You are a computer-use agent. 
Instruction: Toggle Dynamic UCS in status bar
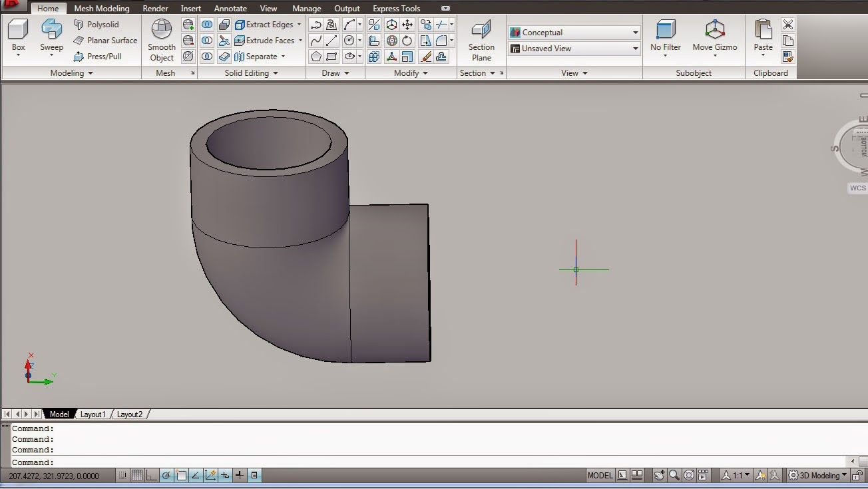click(x=210, y=475)
